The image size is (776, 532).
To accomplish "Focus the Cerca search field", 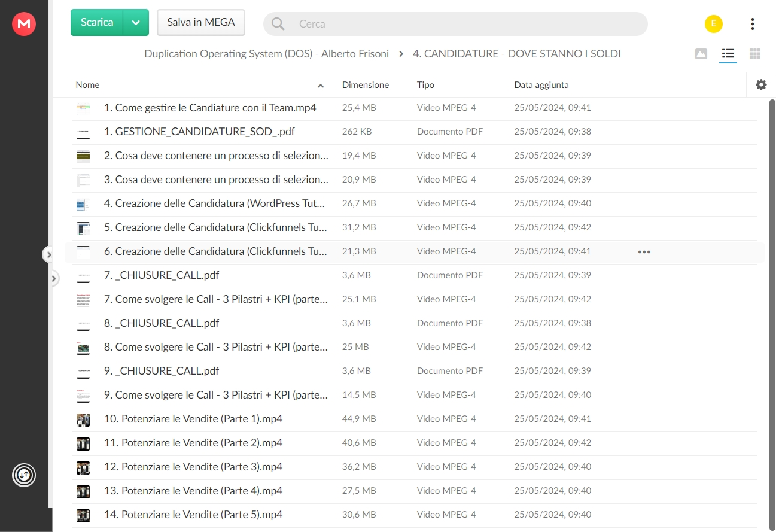I will pyautogui.click(x=455, y=24).
